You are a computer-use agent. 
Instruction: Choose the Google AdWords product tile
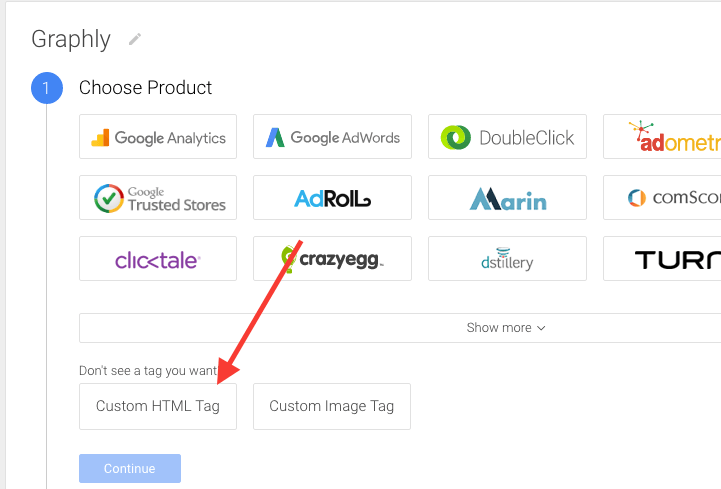point(332,137)
